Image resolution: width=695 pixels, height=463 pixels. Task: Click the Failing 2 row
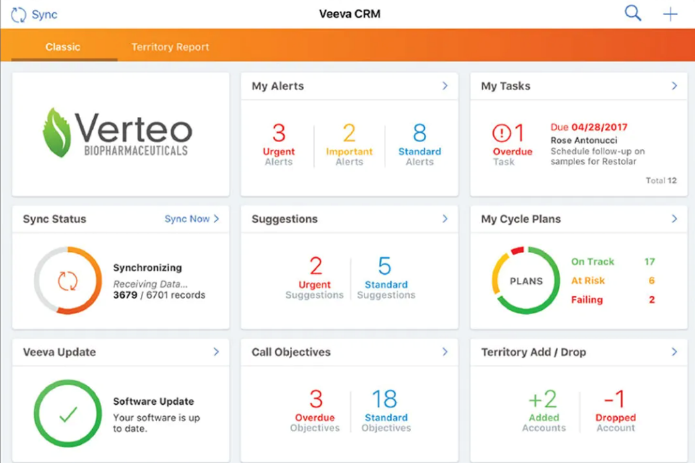click(613, 300)
